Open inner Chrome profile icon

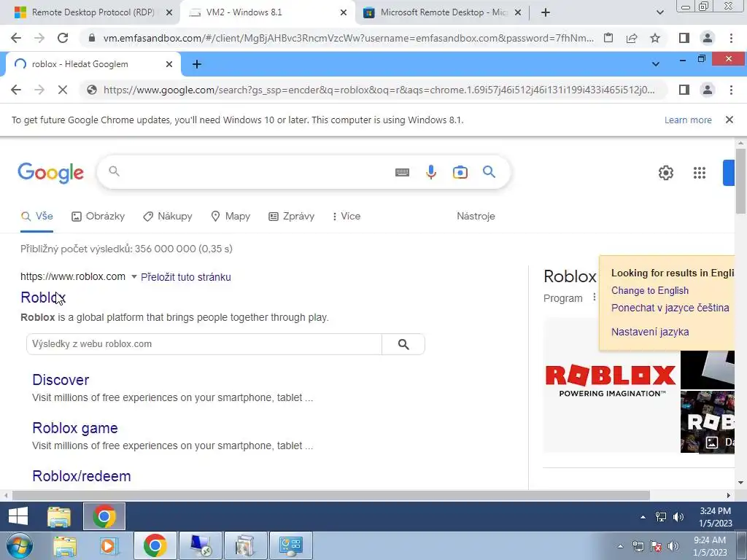[x=708, y=90]
